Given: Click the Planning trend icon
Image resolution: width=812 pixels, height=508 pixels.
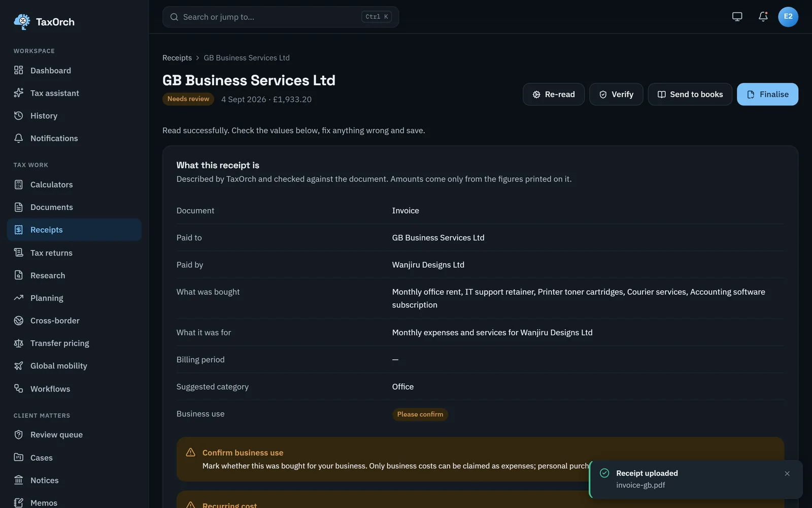Looking at the screenshot, I should point(19,298).
